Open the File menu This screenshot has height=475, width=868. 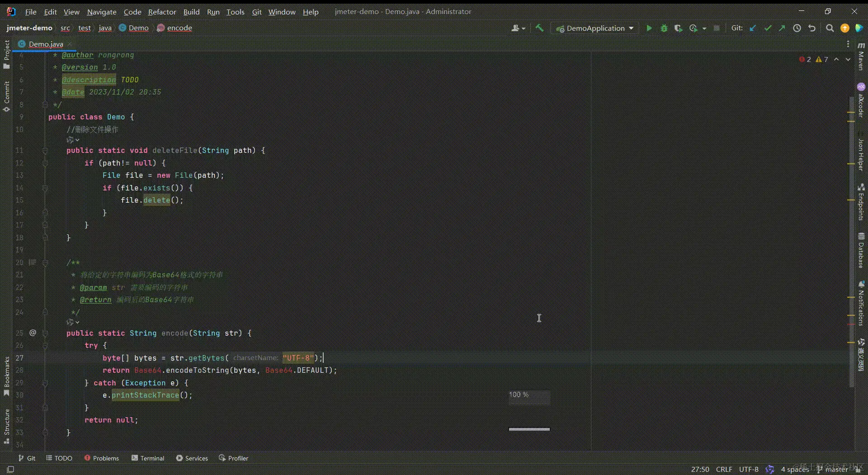click(x=31, y=12)
